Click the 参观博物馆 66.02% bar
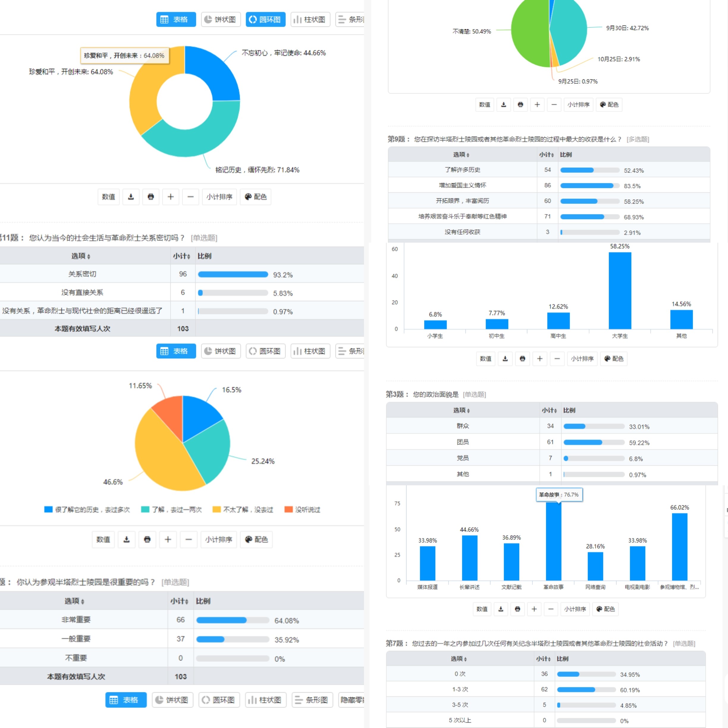The image size is (728, 728). (x=680, y=547)
